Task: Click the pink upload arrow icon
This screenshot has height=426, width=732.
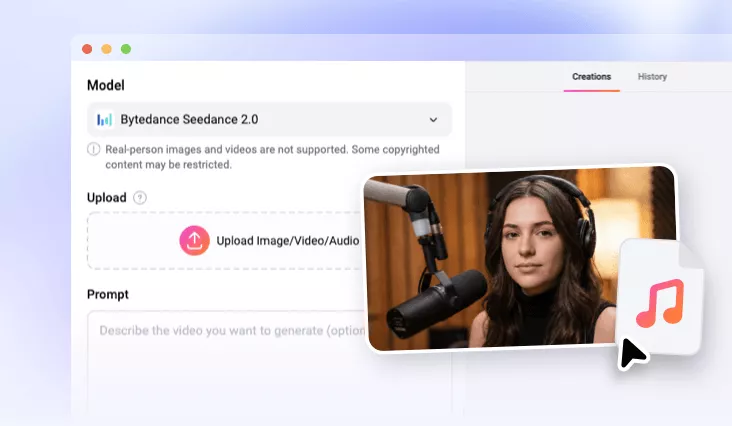Action: click(194, 241)
